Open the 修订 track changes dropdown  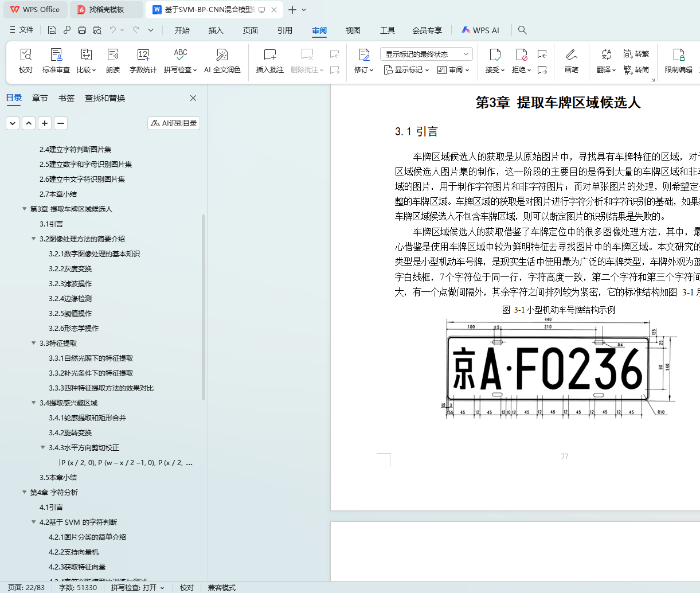[x=364, y=70]
